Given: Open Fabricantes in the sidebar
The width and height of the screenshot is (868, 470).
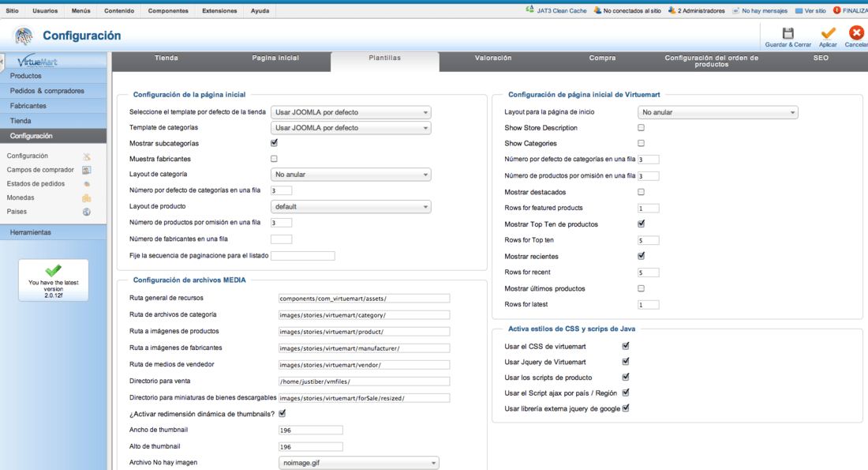Looking at the screenshot, I should [x=53, y=106].
